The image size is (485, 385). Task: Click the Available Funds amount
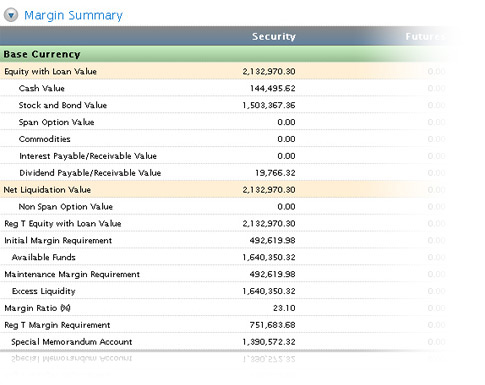point(269,257)
